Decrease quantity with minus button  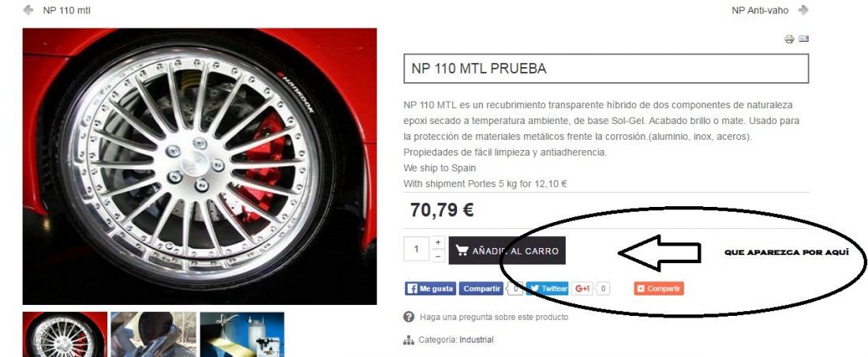click(437, 256)
